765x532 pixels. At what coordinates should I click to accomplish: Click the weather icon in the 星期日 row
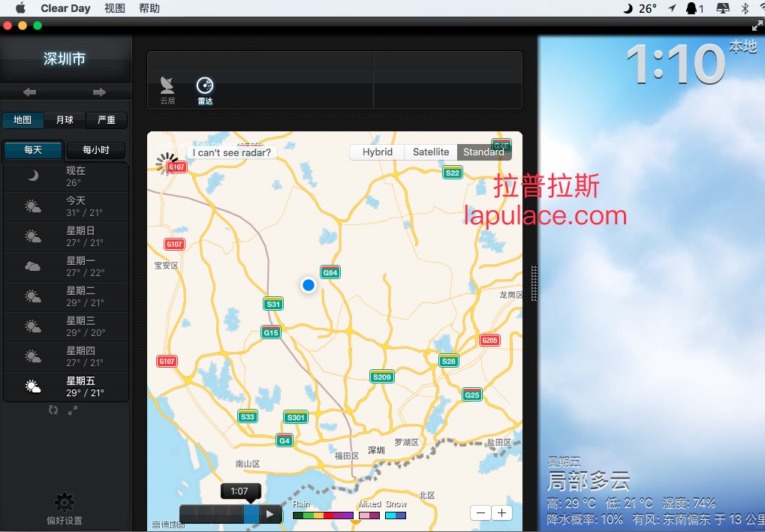click(33, 236)
